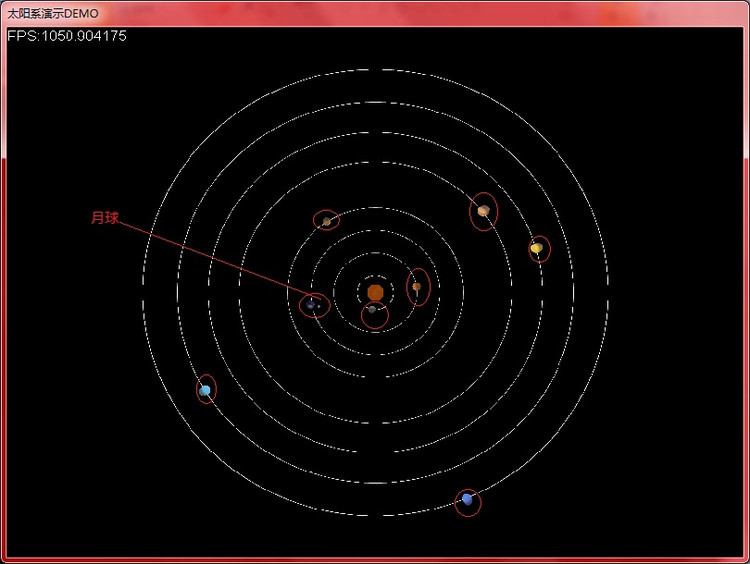Image resolution: width=750 pixels, height=564 pixels.
Task: Click the red pointer line from 月球 label
Action: click(210, 260)
